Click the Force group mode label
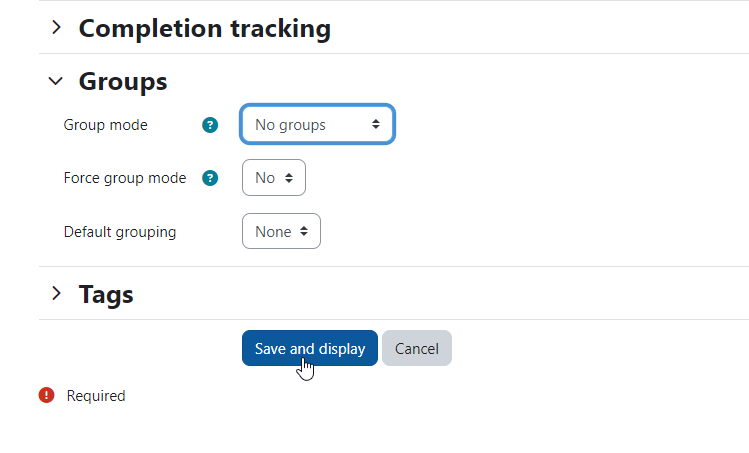Image resolution: width=749 pixels, height=453 pixels. pyautogui.click(x=125, y=178)
